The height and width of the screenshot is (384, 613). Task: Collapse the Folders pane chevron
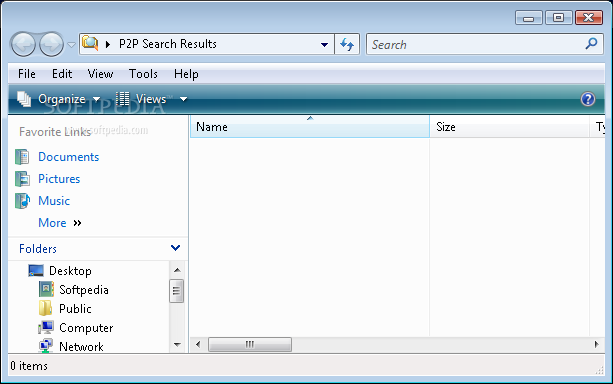click(176, 248)
